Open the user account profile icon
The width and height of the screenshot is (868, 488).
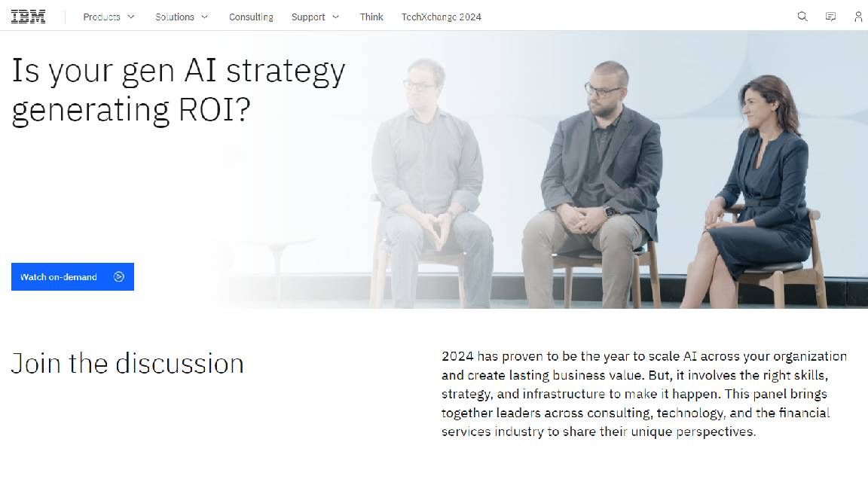tap(858, 16)
